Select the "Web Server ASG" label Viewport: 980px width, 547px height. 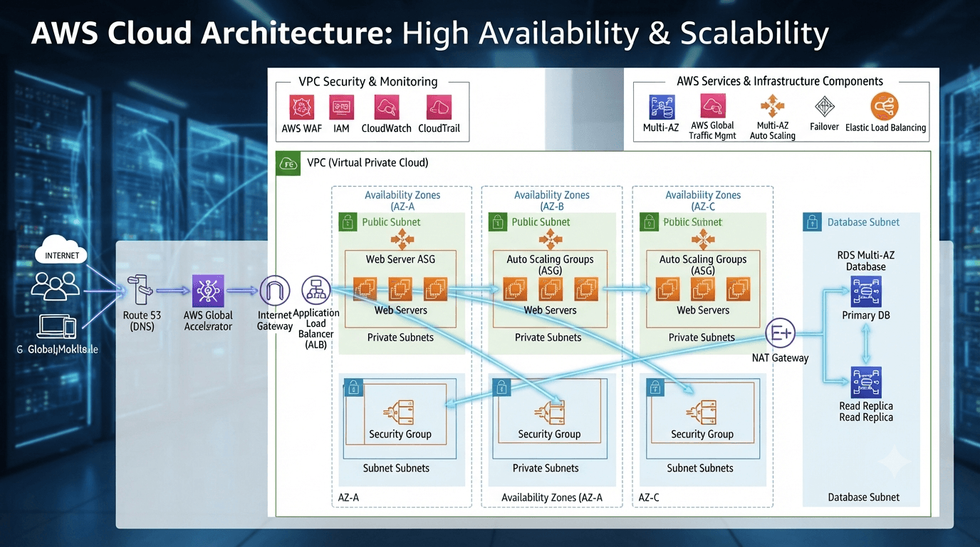[400, 259]
